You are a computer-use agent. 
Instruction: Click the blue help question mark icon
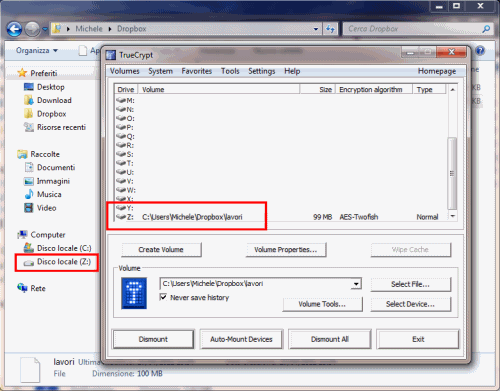pos(480,51)
